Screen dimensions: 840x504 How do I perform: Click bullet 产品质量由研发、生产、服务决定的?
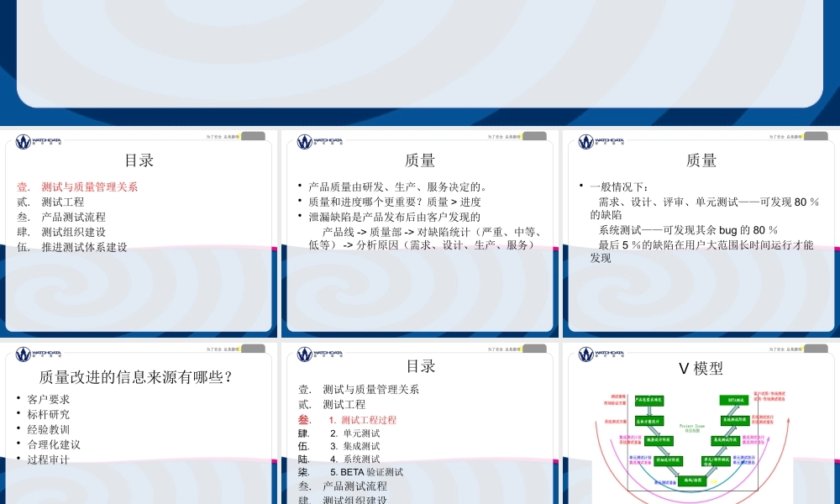(392, 187)
